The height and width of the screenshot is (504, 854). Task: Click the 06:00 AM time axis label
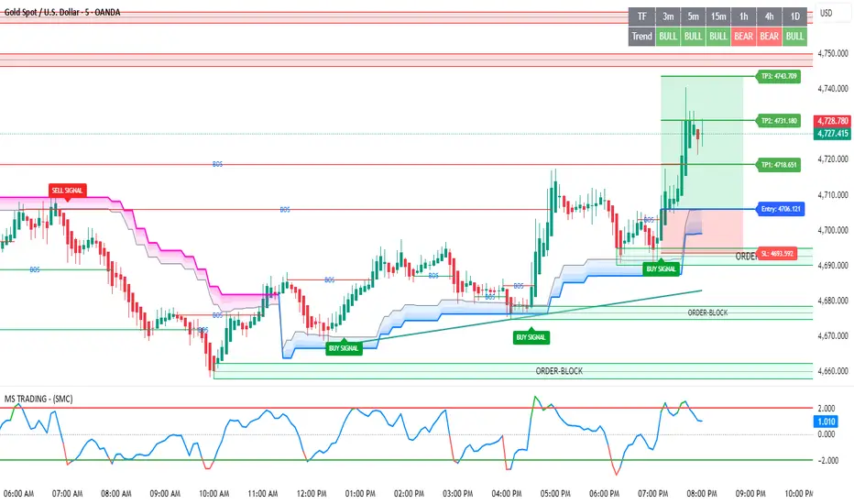click(x=18, y=494)
